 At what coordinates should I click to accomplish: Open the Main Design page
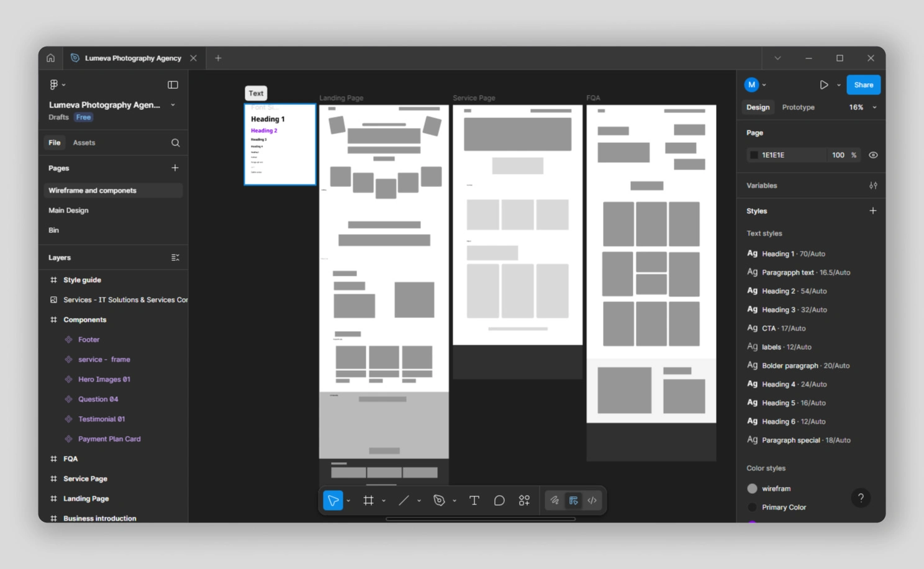pyautogui.click(x=68, y=210)
